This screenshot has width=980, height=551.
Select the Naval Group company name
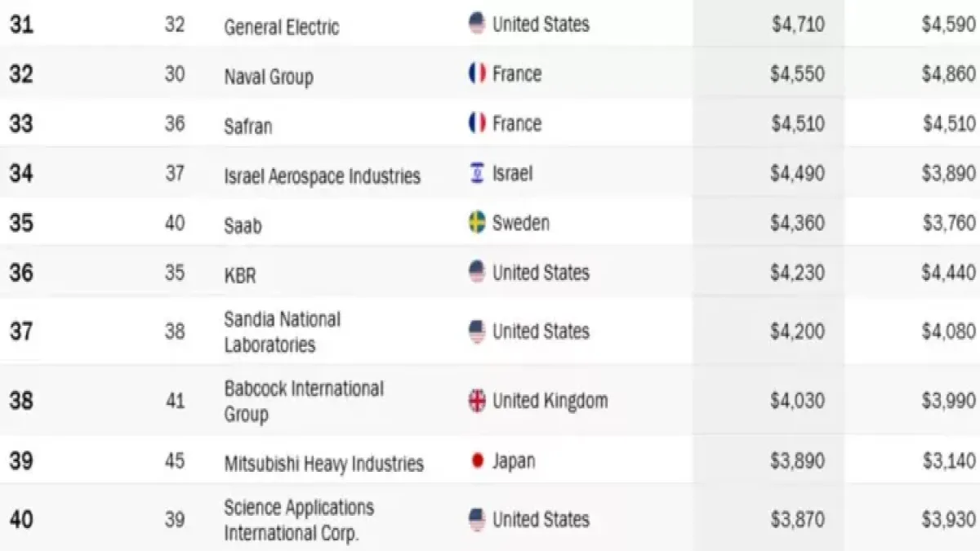pyautogui.click(x=268, y=77)
